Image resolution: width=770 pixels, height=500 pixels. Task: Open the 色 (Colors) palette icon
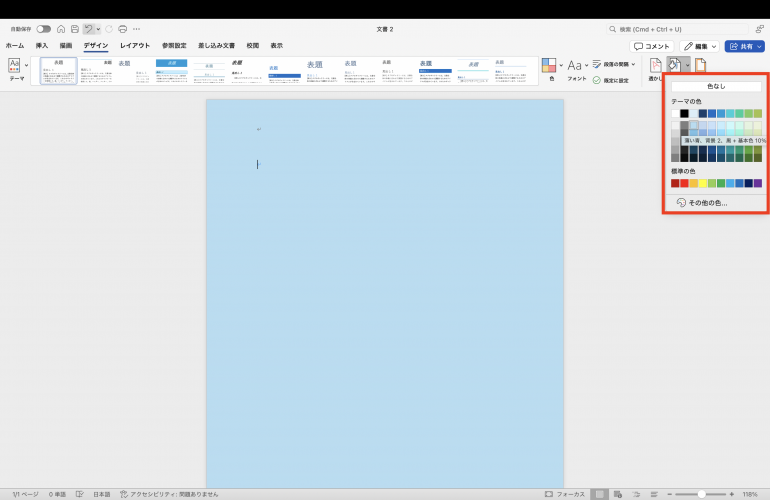pyautogui.click(x=549, y=65)
